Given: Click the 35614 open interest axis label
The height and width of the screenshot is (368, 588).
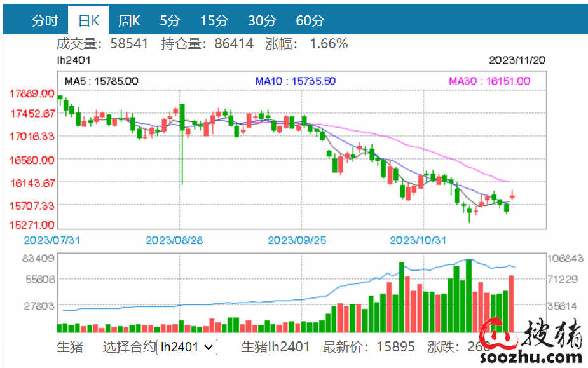Looking at the screenshot, I should 562,306.
